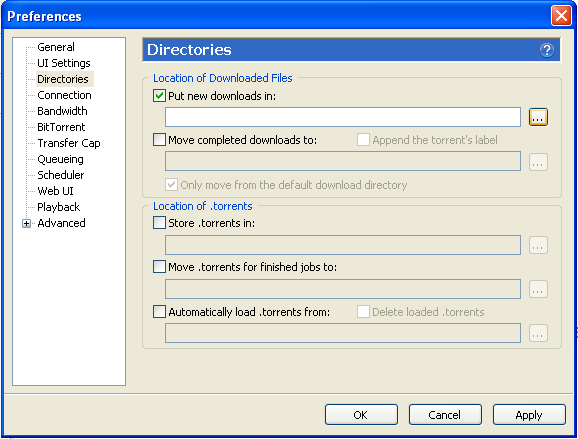Focus the new downloads path field

click(x=343, y=117)
